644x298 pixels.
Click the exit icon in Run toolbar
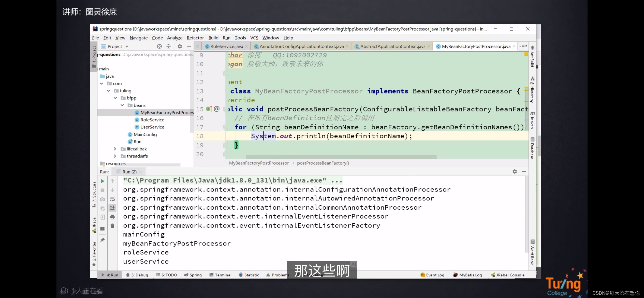pyautogui.click(x=103, y=217)
